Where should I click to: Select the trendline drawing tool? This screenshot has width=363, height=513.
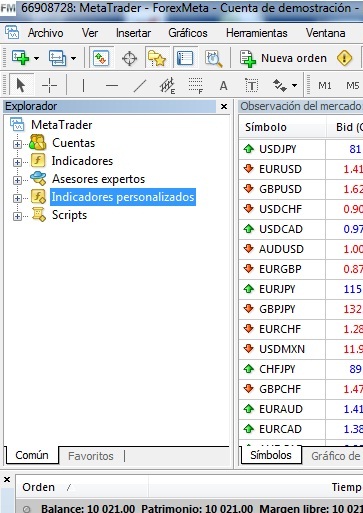coord(140,85)
